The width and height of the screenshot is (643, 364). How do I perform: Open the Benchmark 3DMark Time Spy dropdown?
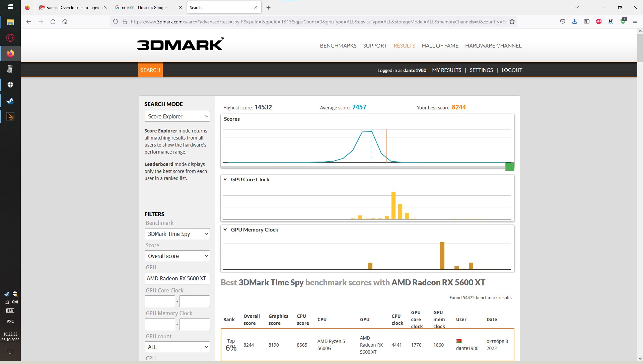pos(177,234)
